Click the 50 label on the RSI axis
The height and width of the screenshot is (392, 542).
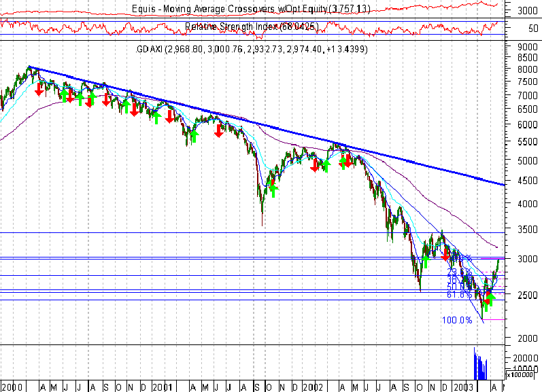tap(533, 29)
